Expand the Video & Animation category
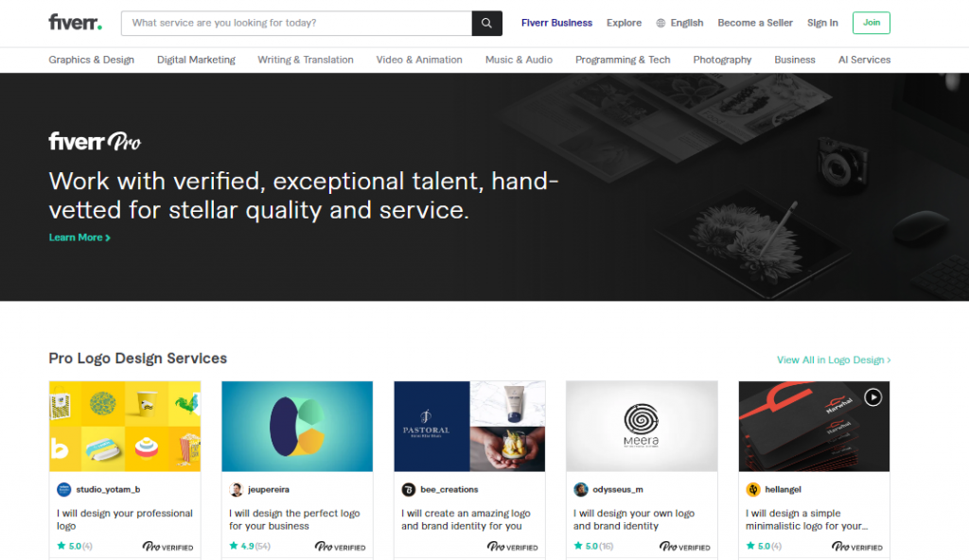The width and height of the screenshot is (969, 560). coord(419,60)
